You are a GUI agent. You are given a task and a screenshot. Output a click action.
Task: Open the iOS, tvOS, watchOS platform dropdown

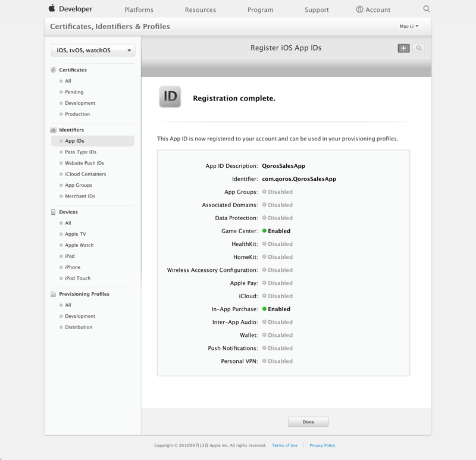pyautogui.click(x=93, y=51)
